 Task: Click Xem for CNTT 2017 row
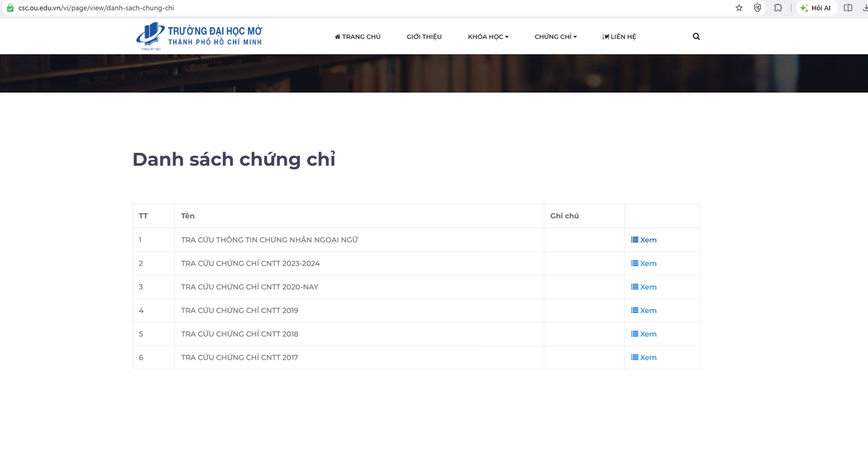(x=643, y=357)
